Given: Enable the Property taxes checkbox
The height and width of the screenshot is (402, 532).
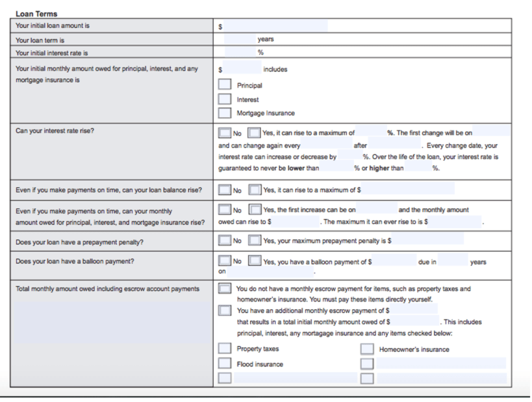Looking at the screenshot, I should 224,349.
